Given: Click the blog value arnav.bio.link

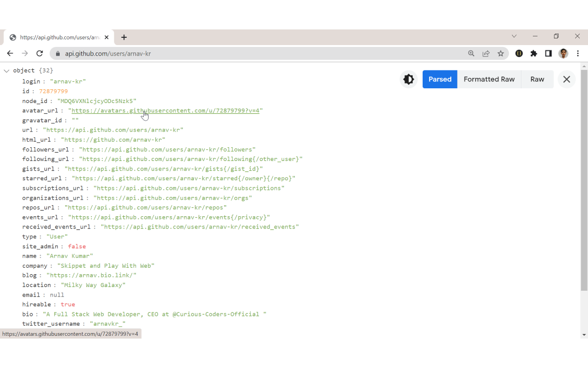Looking at the screenshot, I should pos(91,275).
